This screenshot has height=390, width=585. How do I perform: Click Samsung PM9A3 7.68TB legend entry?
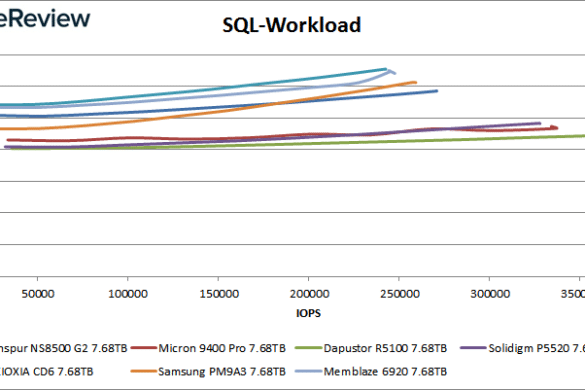point(208,372)
